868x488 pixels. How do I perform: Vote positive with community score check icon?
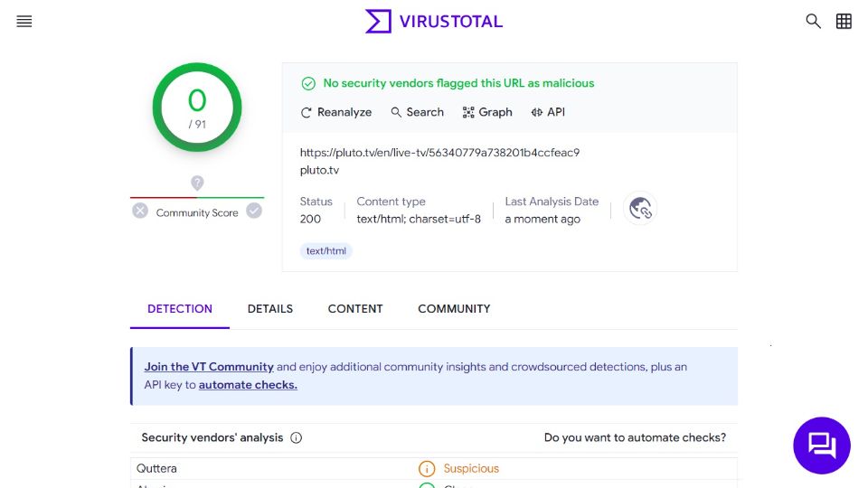pyautogui.click(x=254, y=211)
